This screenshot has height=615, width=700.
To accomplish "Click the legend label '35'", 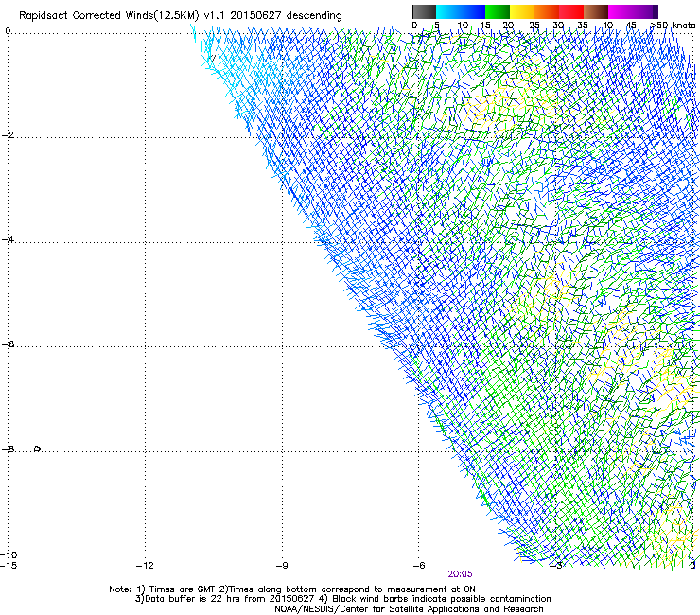I will point(583,26).
